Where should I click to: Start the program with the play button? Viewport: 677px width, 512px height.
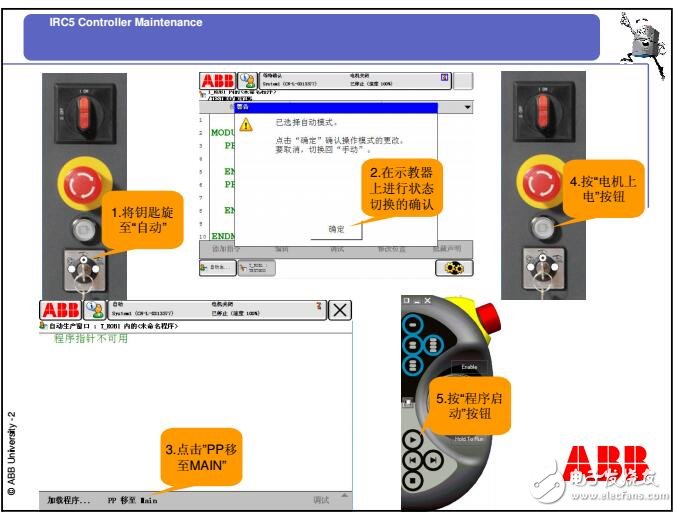(x=412, y=440)
